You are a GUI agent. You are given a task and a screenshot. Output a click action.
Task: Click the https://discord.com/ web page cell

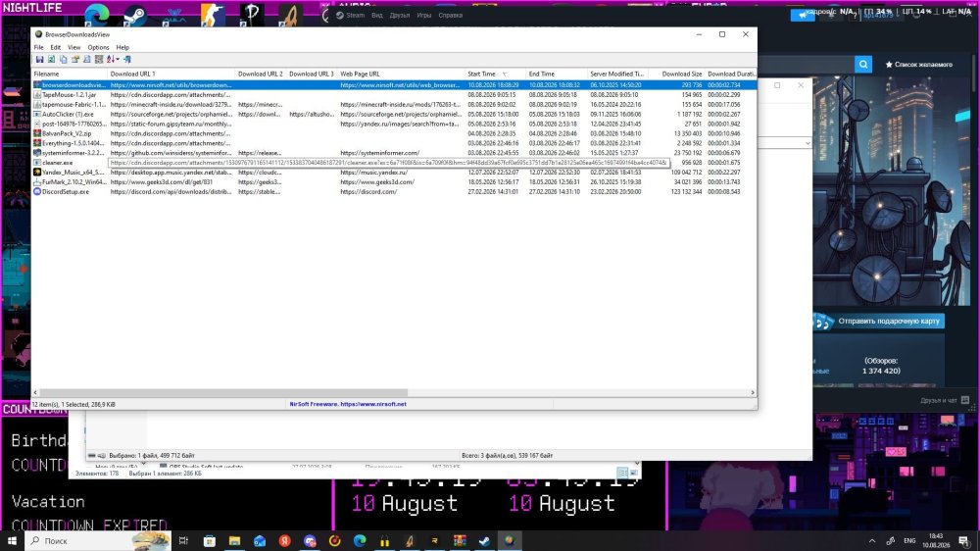pyautogui.click(x=368, y=192)
